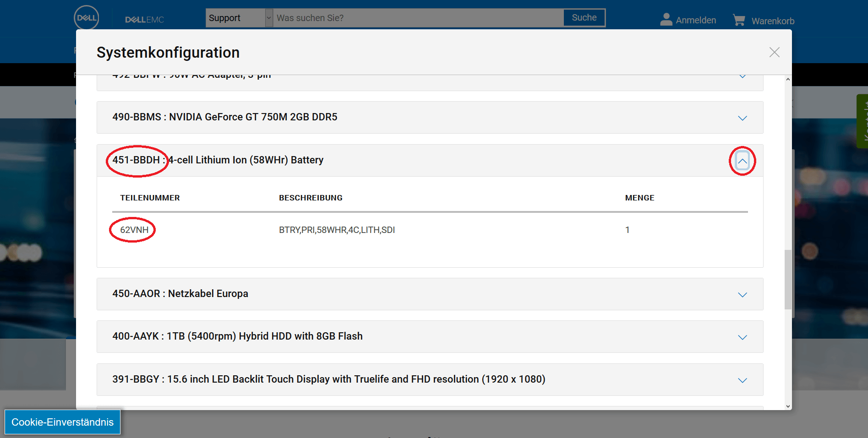Screen dimensions: 868x438
Task: Expand the 490-BBMS NVIDIA GeForce entry
Action: [742, 118]
